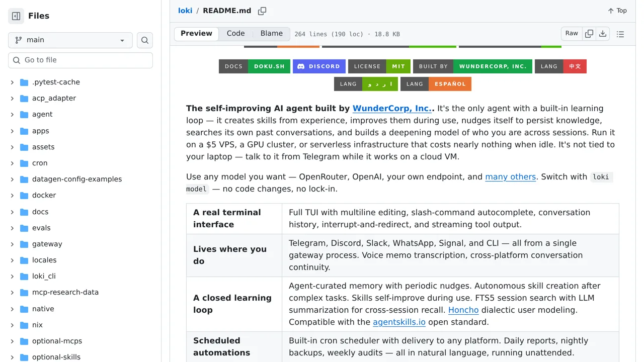Click the 'A real terminal interface' cell
This screenshot has width=644, height=362.
tap(234, 219)
